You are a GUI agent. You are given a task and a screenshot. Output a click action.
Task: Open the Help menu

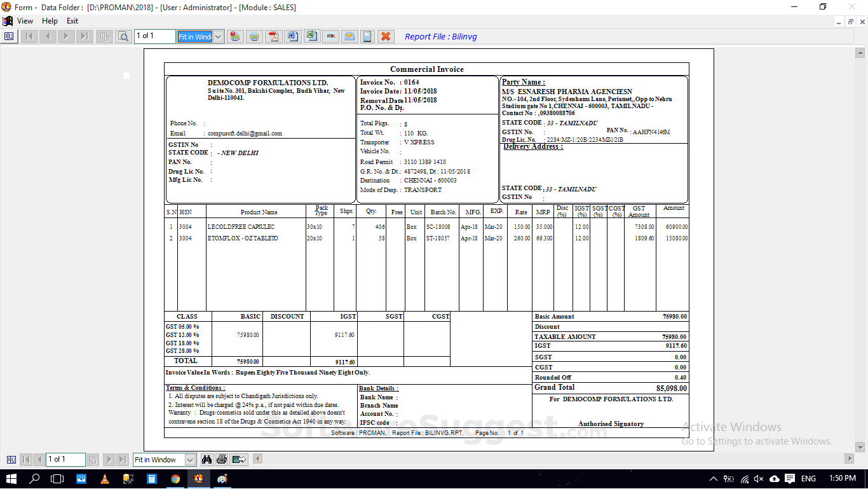pos(49,20)
